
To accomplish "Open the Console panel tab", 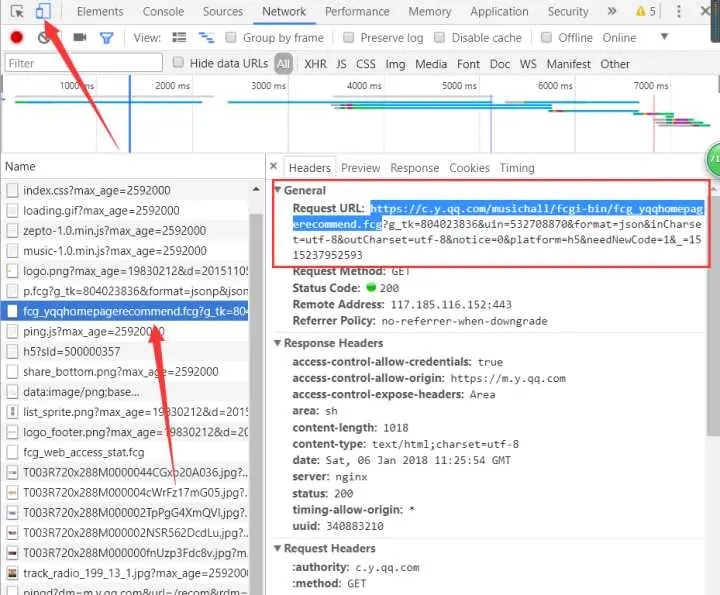I will 163,11.
